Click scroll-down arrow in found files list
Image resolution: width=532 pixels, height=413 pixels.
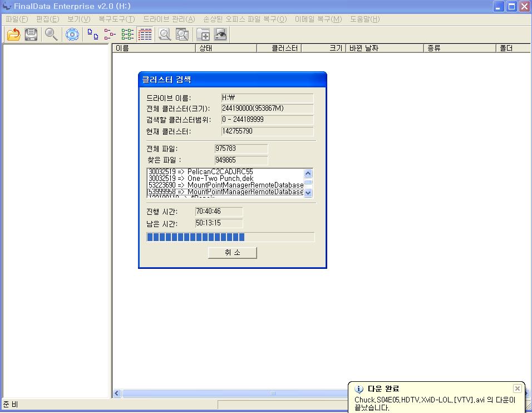(308, 193)
